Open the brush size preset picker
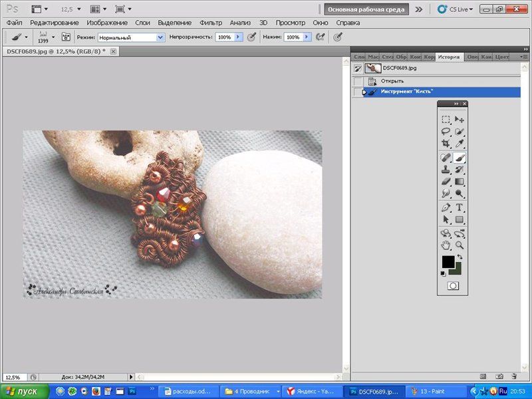The height and width of the screenshot is (399, 532). tap(53, 37)
